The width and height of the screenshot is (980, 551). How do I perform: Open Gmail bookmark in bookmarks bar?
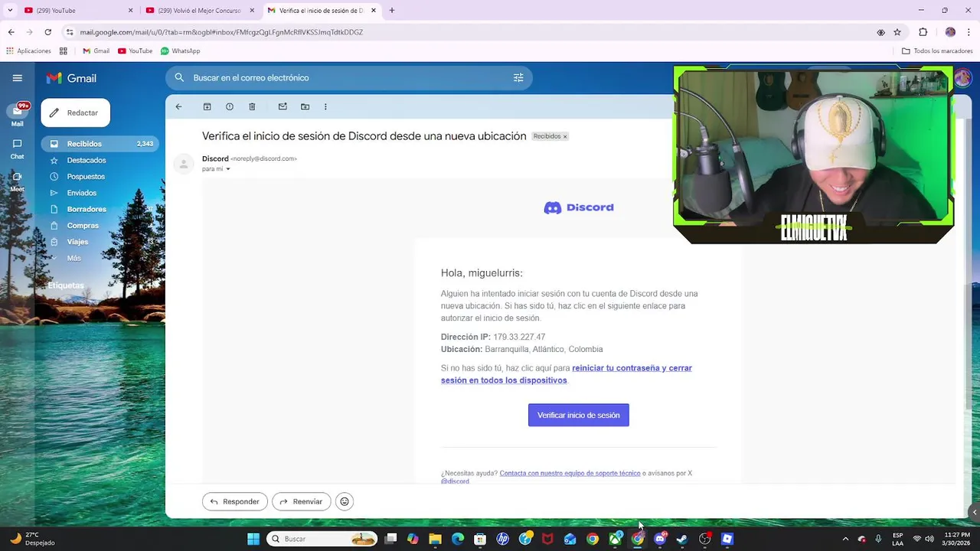[x=96, y=51]
